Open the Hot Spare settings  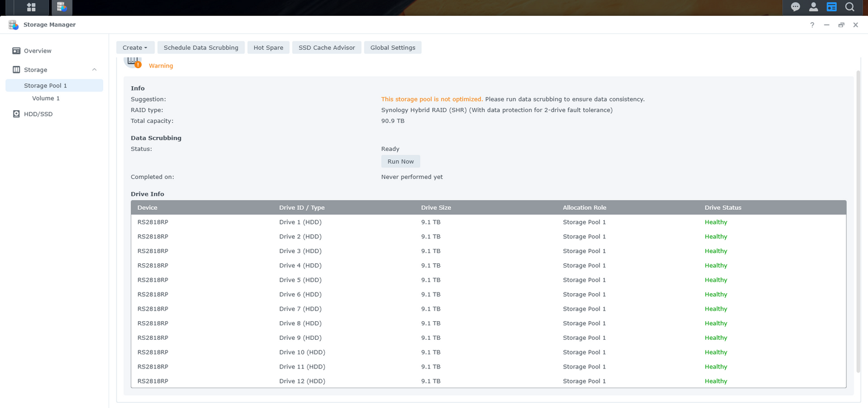268,48
